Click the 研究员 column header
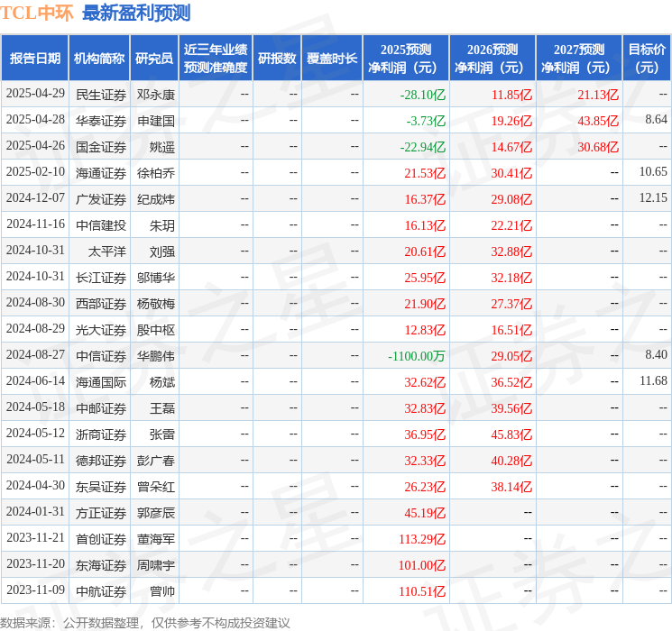The width and height of the screenshot is (672, 631). pos(154,59)
